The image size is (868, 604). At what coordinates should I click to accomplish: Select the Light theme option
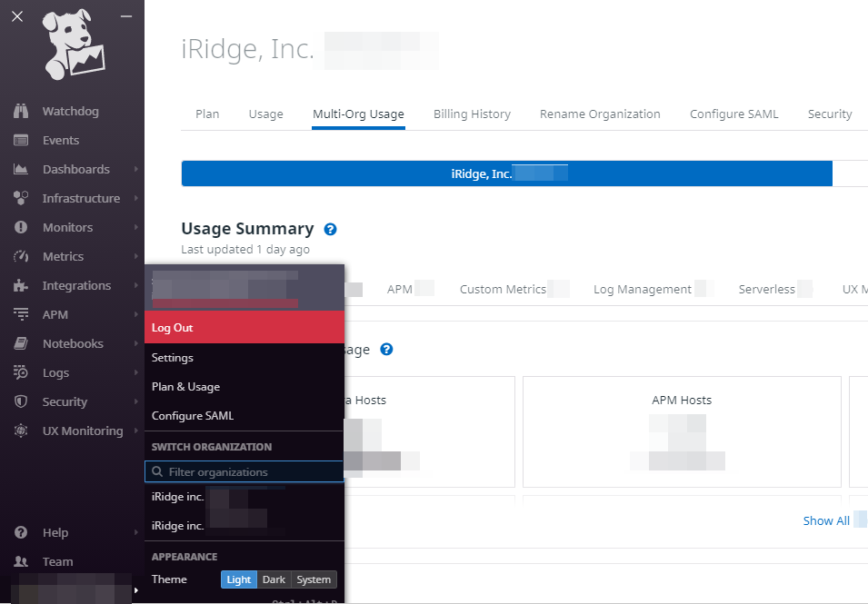pyautogui.click(x=239, y=579)
